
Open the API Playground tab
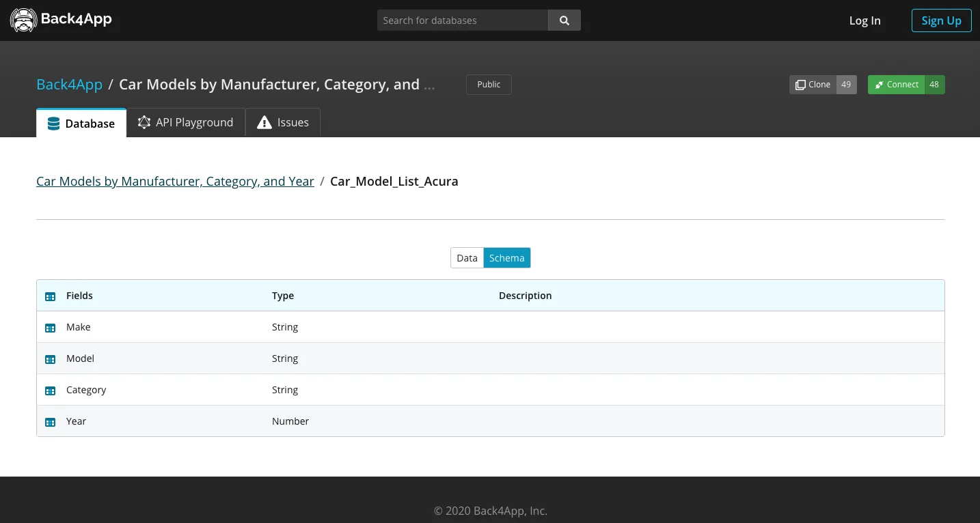point(186,123)
